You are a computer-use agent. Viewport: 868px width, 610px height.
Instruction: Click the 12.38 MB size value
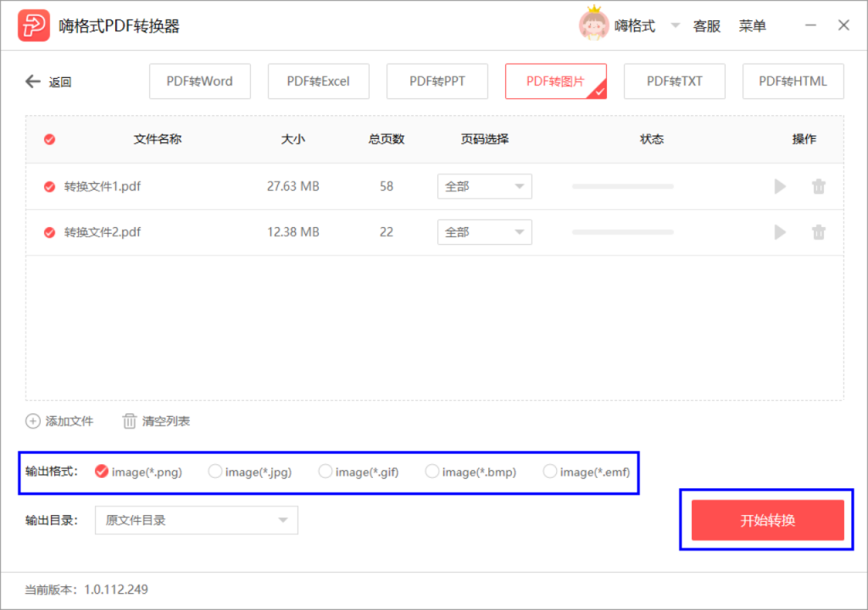pyautogui.click(x=292, y=232)
